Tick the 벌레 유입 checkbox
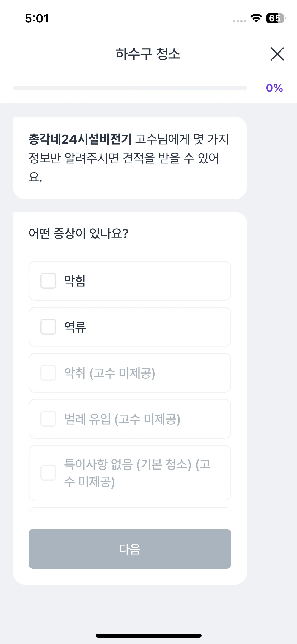 coord(48,419)
